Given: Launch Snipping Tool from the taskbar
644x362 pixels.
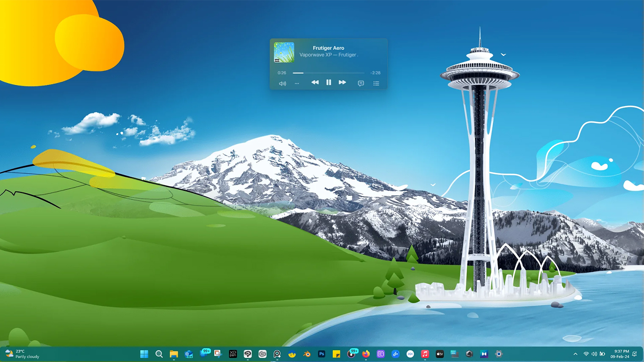Looking at the screenshot, I should (x=218, y=354).
